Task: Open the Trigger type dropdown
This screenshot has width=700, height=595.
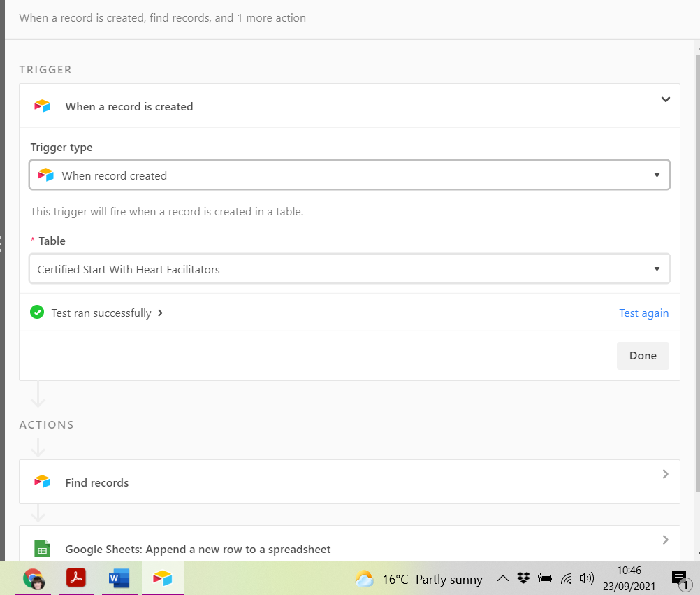Action: click(x=349, y=175)
